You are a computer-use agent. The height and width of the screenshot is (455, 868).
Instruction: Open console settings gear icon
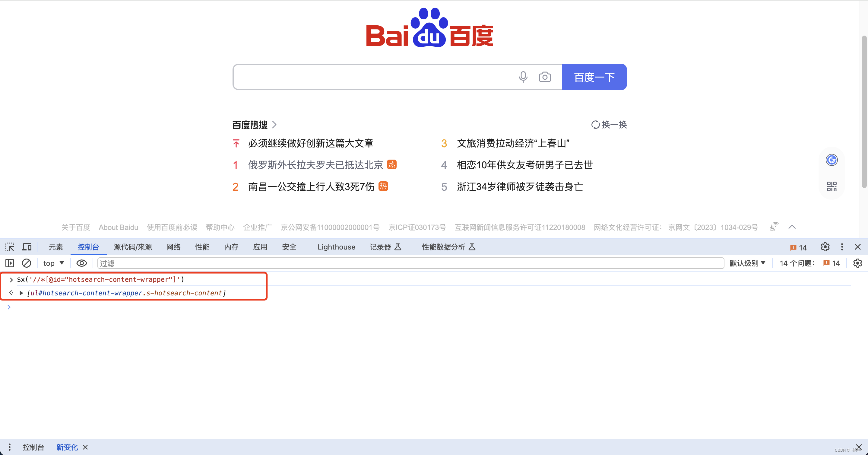[x=857, y=263]
